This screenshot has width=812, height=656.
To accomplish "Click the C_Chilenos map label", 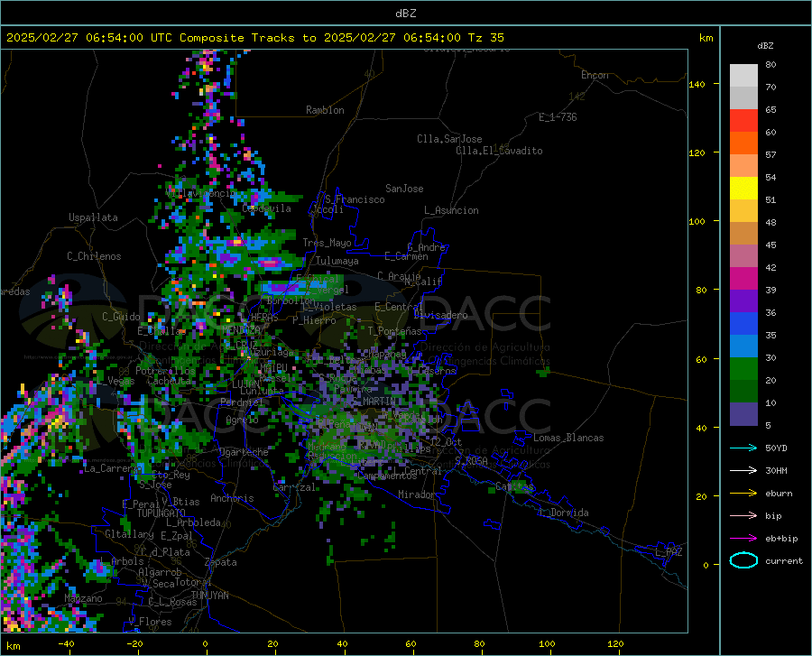I will [94, 256].
